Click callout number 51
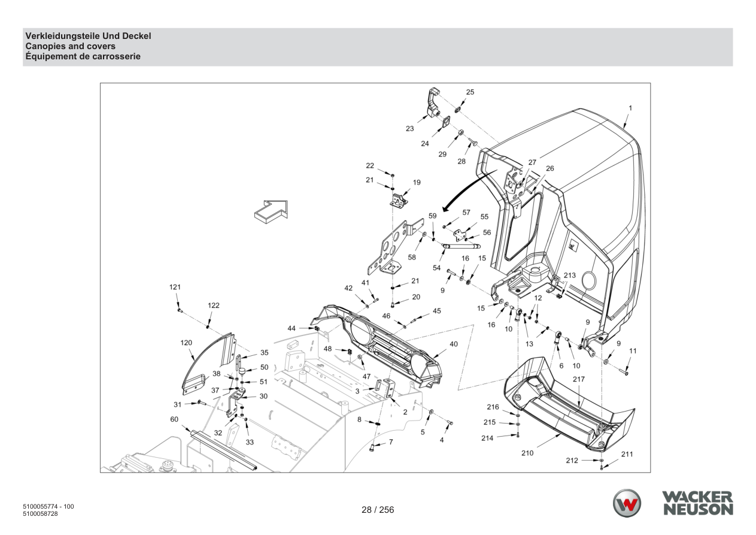 click(263, 382)
